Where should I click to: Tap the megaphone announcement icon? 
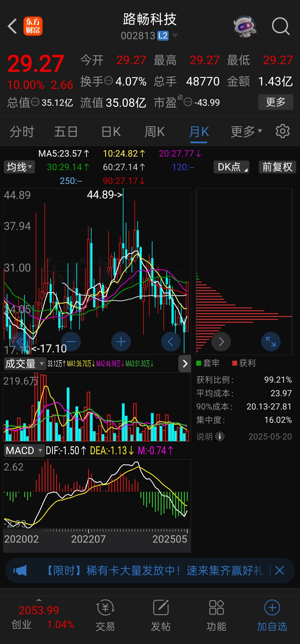click(x=20, y=570)
